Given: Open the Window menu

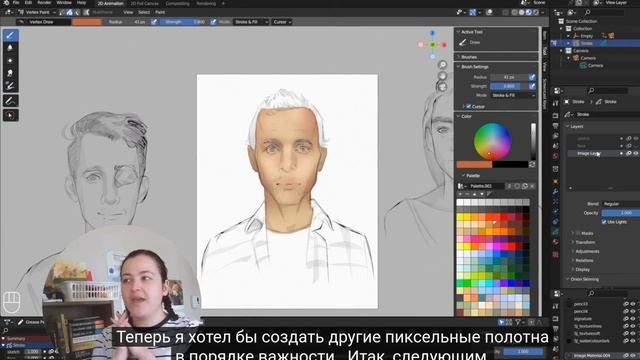Looking at the screenshot, I should 64,3.
